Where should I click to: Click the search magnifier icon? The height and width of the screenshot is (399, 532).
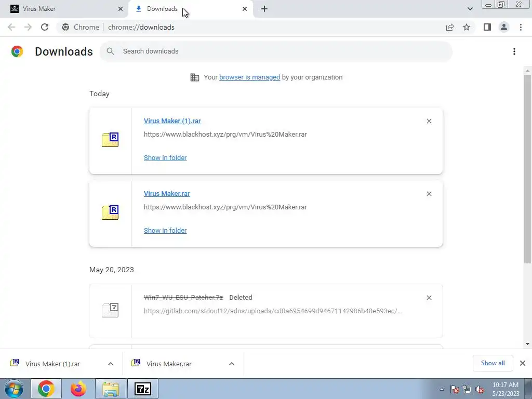[110, 51]
